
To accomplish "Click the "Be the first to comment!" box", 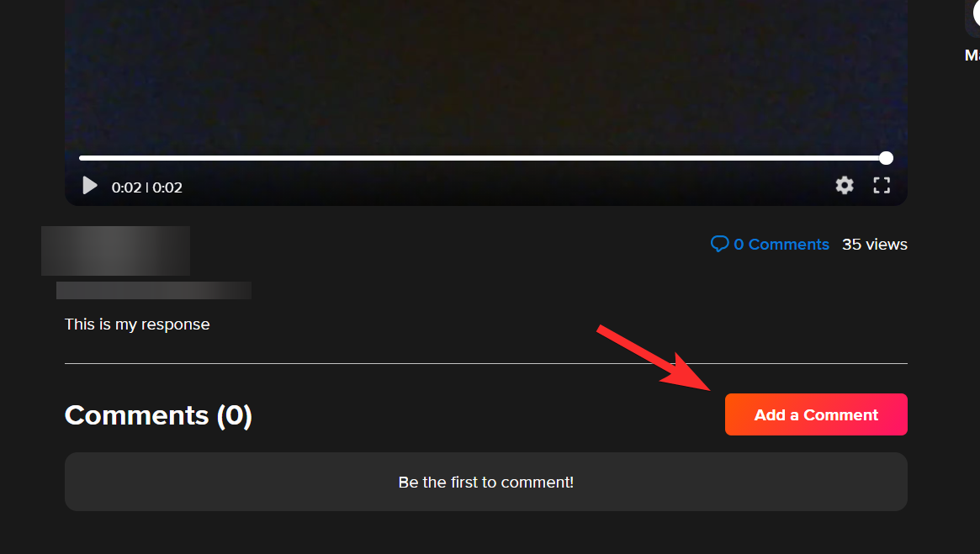I will 485,482.
